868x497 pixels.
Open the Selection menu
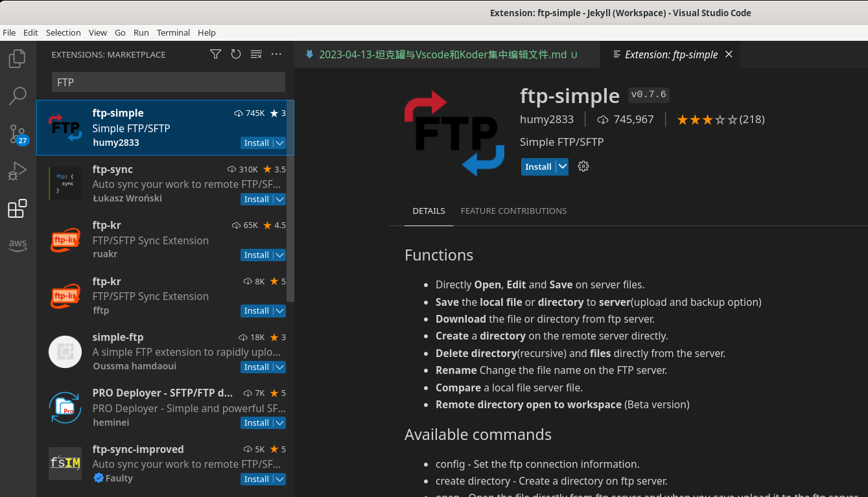coord(64,32)
